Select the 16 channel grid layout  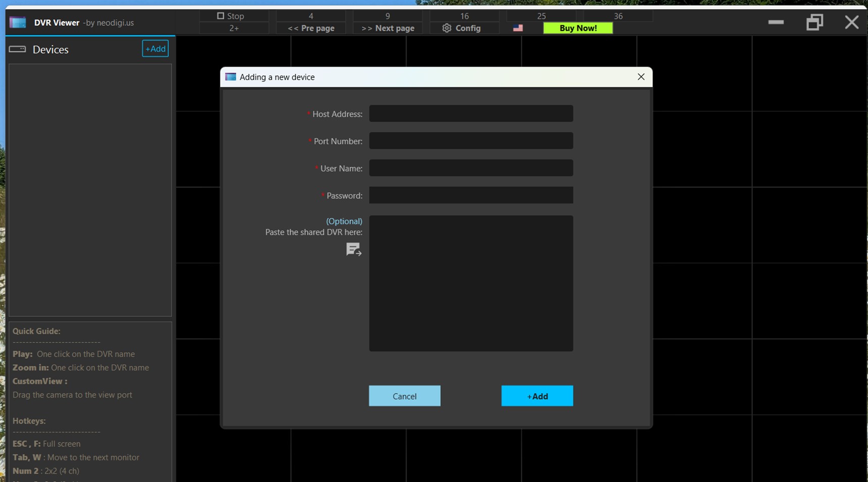[464, 16]
